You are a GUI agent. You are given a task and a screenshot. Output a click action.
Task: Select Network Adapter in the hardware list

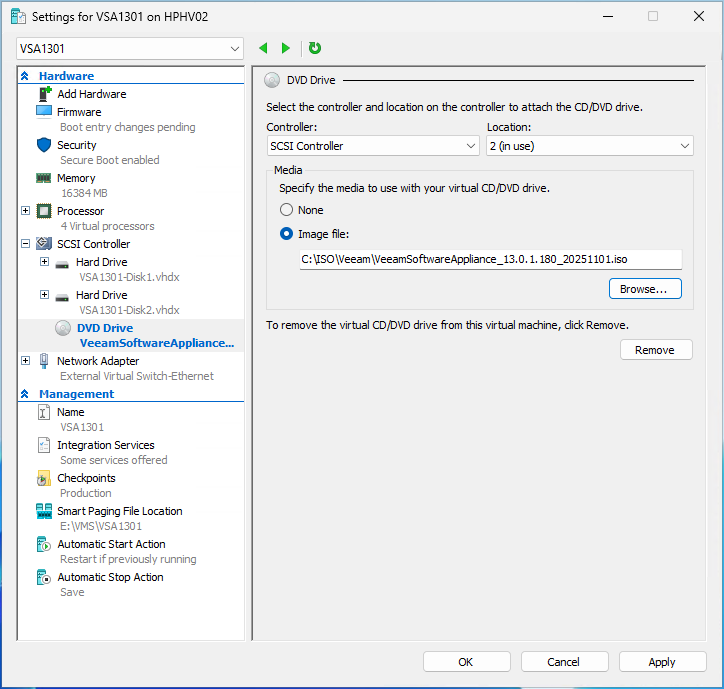(x=98, y=361)
